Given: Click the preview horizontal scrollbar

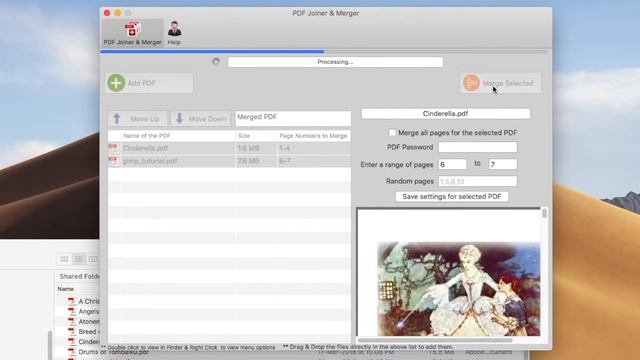Looking at the screenshot, I should (435, 340).
